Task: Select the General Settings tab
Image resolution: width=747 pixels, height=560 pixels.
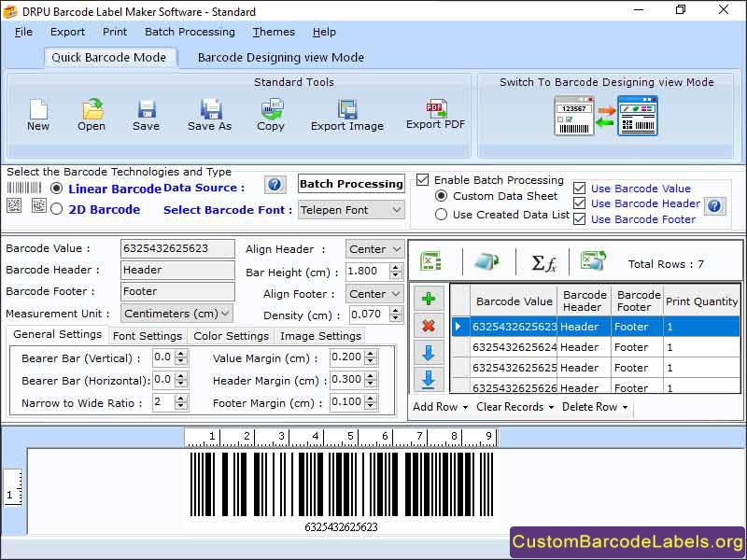Action: [x=58, y=335]
